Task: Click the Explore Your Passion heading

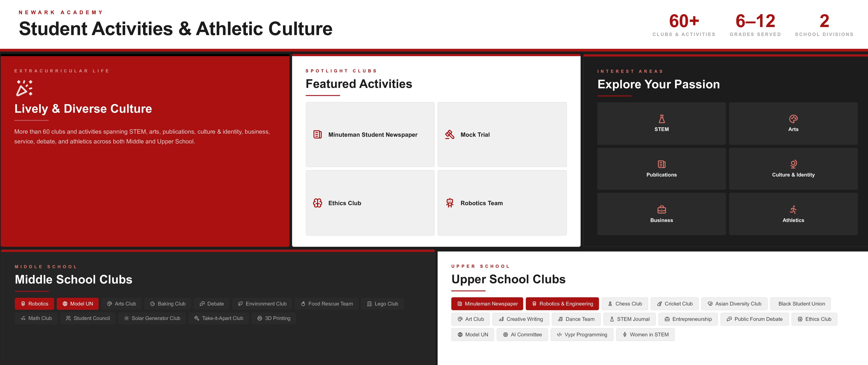Action: (658, 84)
